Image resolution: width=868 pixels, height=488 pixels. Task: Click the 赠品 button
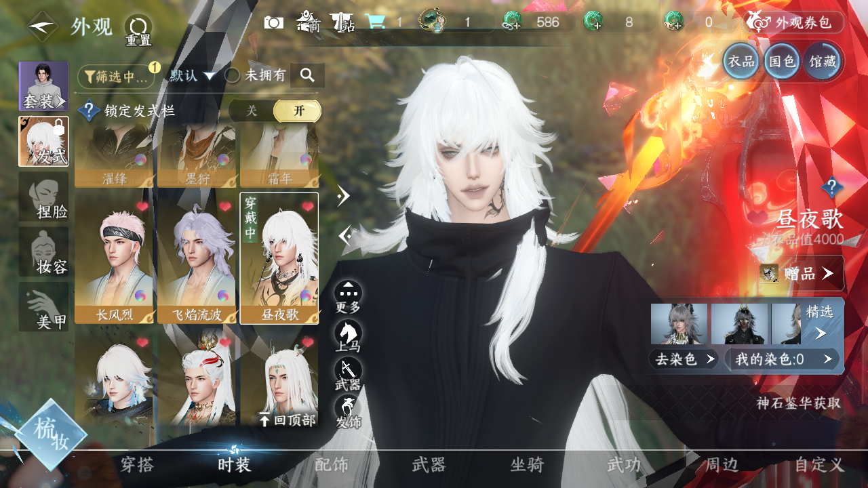point(802,273)
